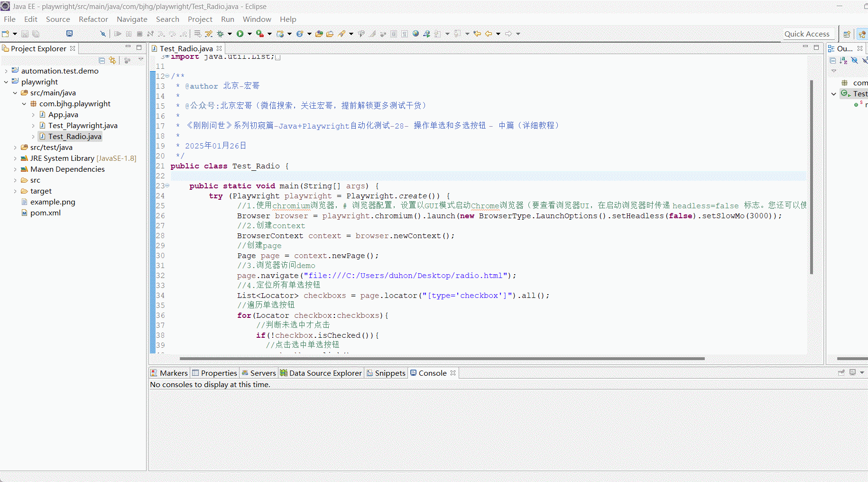The height and width of the screenshot is (482, 868).
Task: Click the editor vertical scrollbar
Action: [812, 176]
